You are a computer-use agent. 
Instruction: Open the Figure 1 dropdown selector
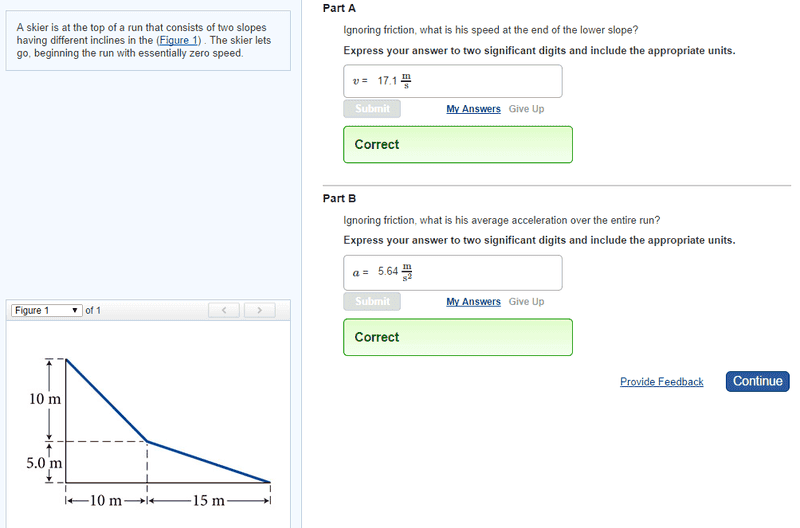[47, 310]
